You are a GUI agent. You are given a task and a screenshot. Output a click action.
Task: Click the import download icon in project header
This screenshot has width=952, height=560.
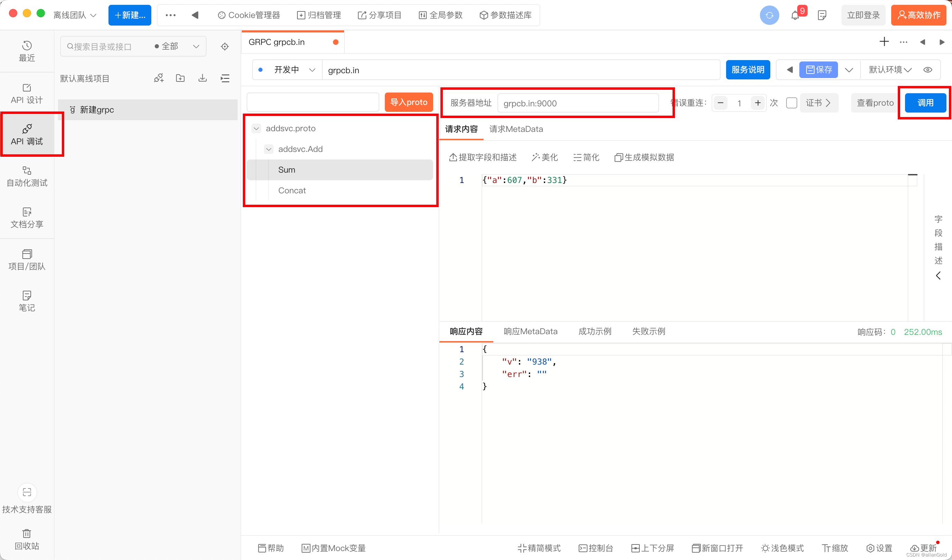[x=203, y=78]
